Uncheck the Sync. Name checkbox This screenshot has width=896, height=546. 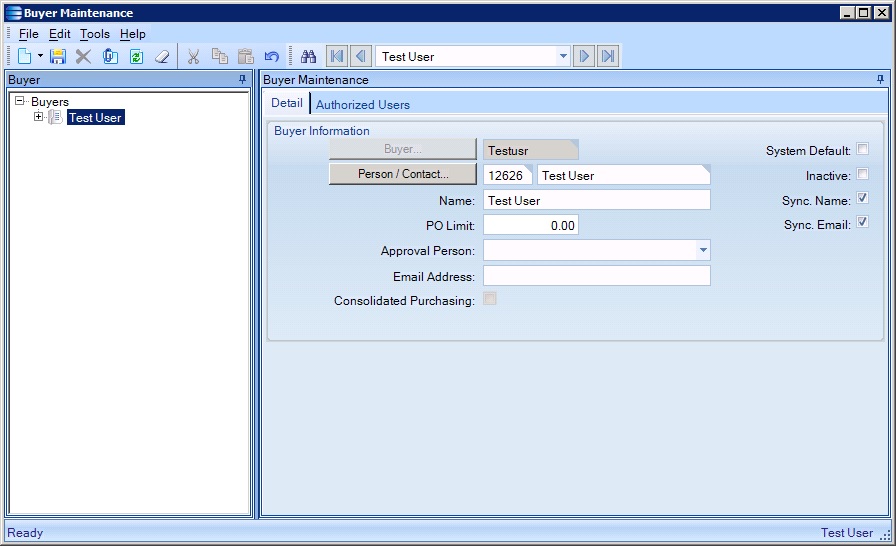(863, 198)
